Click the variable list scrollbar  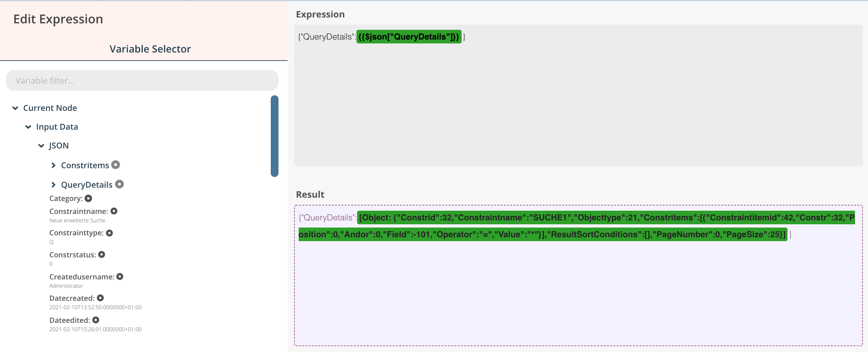pos(274,136)
